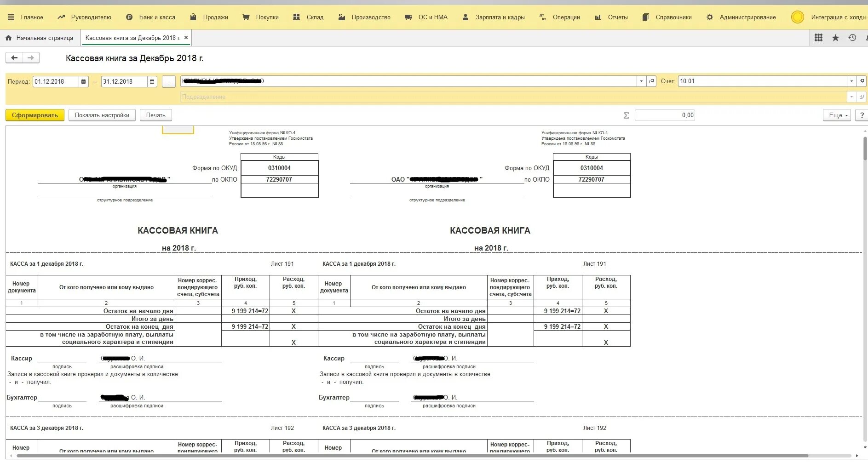This screenshot has height=463, width=868.
Task: Open the Администрирование section
Action: pos(747,17)
